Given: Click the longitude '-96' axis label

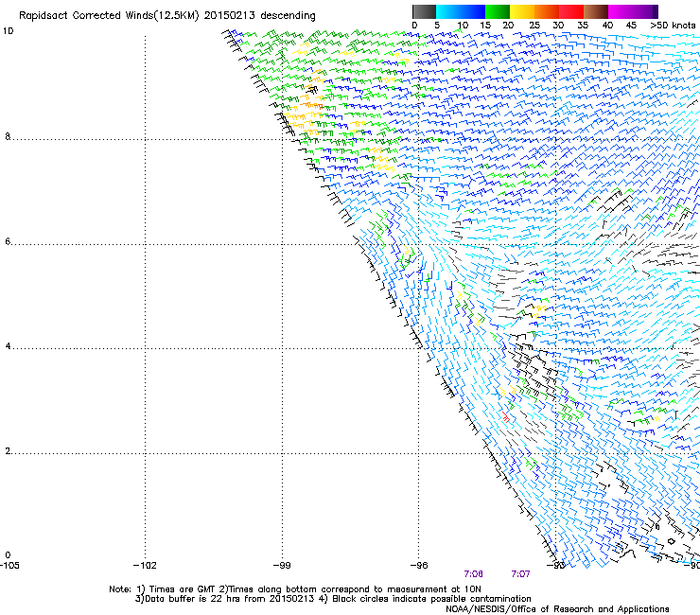Looking at the screenshot, I should pos(419,566).
